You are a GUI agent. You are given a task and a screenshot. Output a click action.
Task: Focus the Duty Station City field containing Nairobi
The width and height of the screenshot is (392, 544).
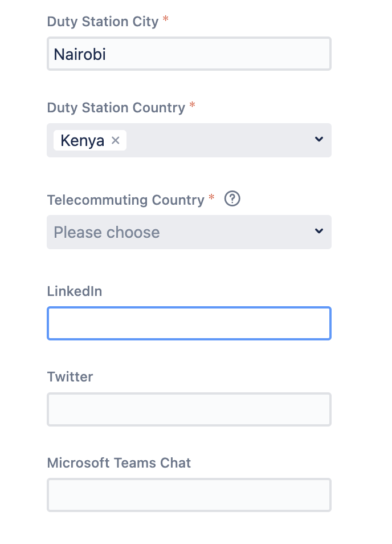click(189, 54)
